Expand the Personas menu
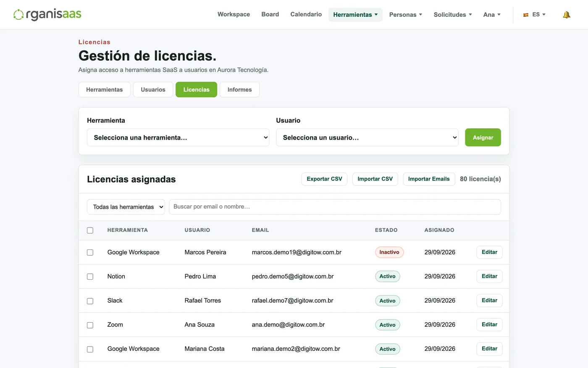Viewport: 588px width, 368px height. pyautogui.click(x=406, y=15)
